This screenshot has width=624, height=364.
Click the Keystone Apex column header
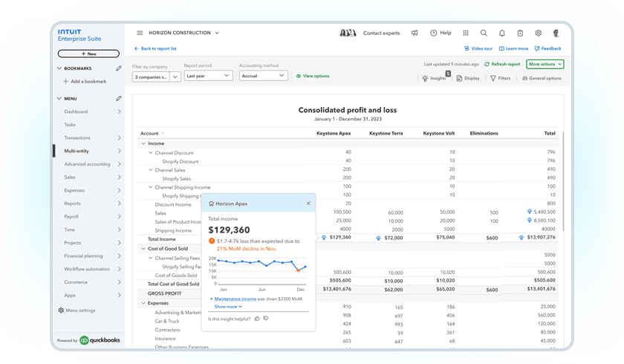pos(334,133)
